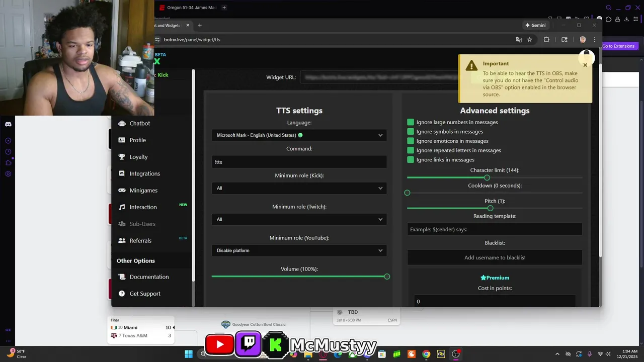Open the TTS Language dropdown
The height and width of the screenshot is (362, 644).
pyautogui.click(x=299, y=135)
